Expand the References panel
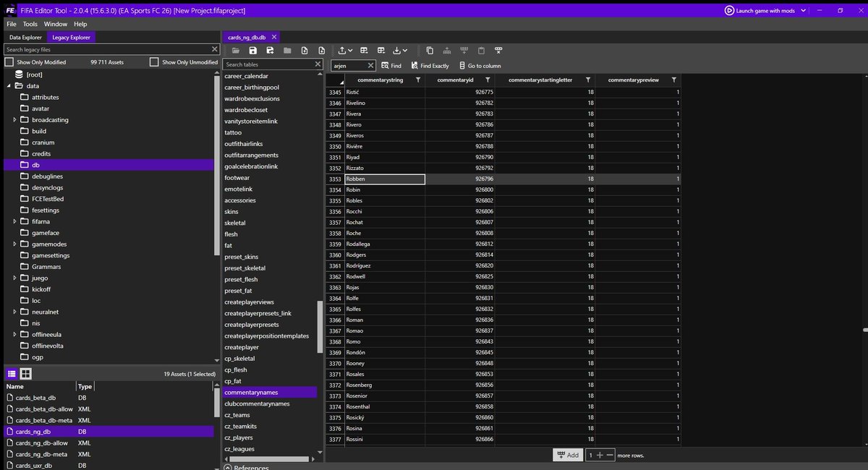The width and height of the screenshot is (868, 470). (228, 467)
